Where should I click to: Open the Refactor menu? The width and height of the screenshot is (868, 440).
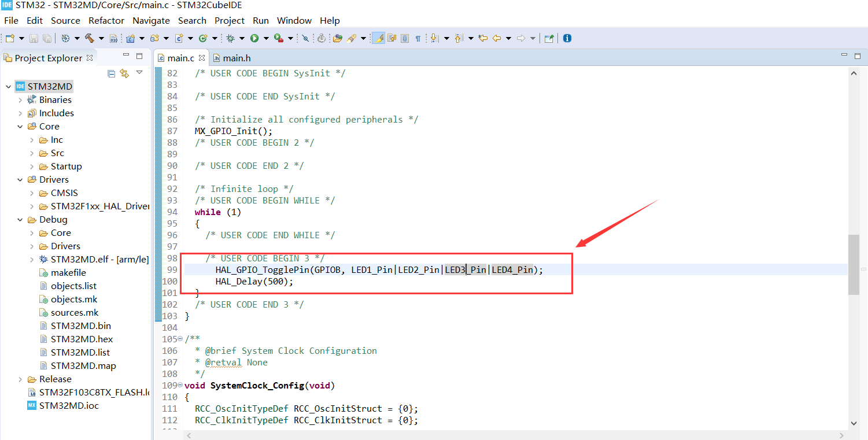click(x=106, y=20)
